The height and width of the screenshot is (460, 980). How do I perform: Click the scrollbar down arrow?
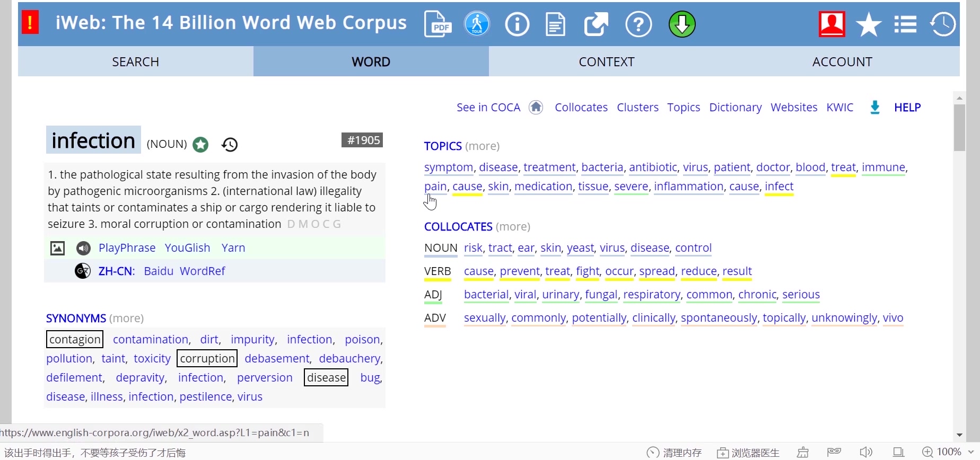point(959,435)
